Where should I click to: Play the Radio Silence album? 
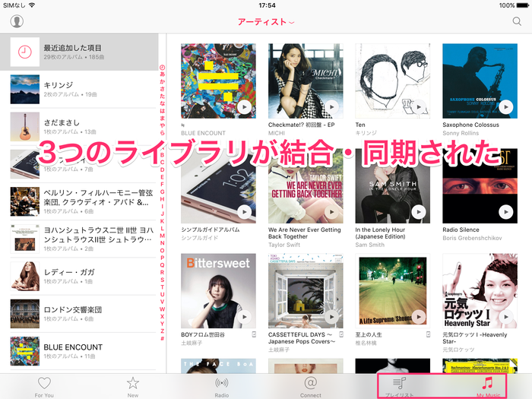(506, 212)
